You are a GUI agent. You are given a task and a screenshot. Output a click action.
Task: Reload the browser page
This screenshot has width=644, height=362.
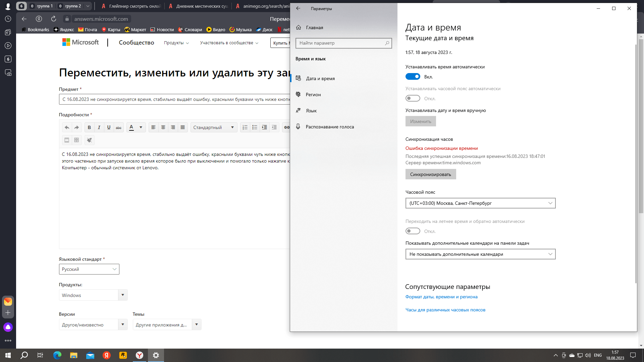(x=54, y=19)
